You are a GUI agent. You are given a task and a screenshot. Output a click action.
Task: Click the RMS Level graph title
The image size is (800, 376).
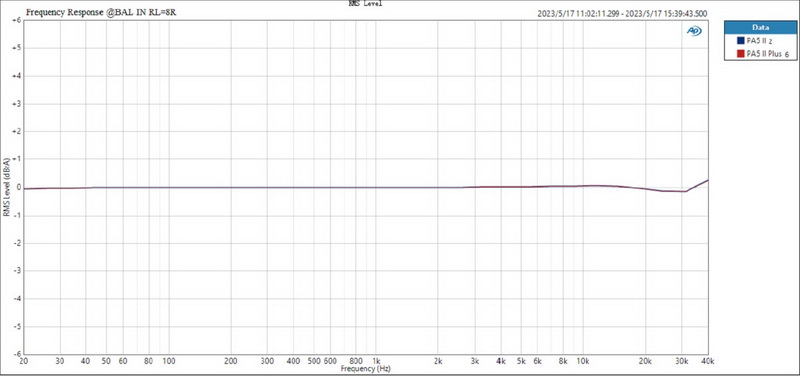click(x=365, y=4)
